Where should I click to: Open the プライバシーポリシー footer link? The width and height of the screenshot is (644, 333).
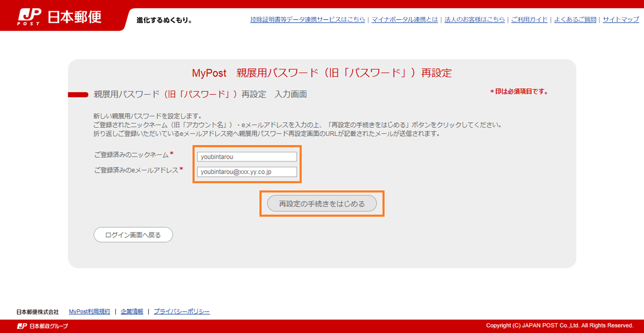pos(182,312)
